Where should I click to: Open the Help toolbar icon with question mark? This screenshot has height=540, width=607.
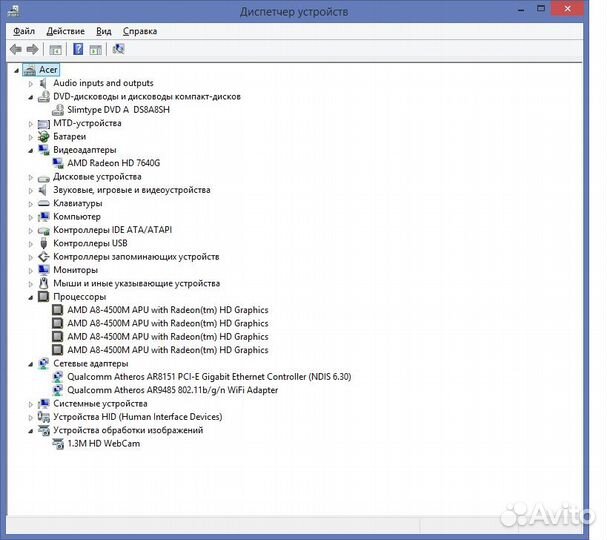coord(78,49)
